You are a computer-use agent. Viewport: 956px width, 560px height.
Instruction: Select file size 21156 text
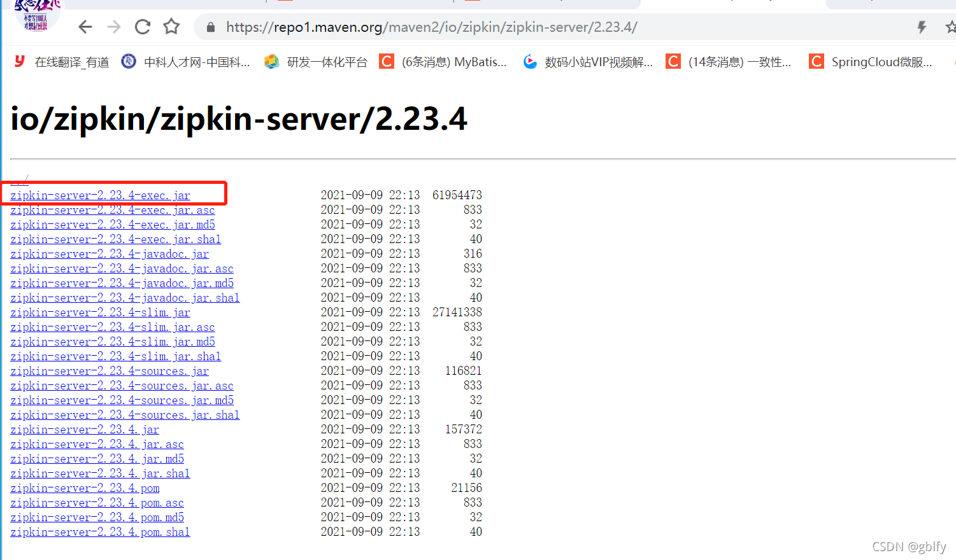[467, 487]
